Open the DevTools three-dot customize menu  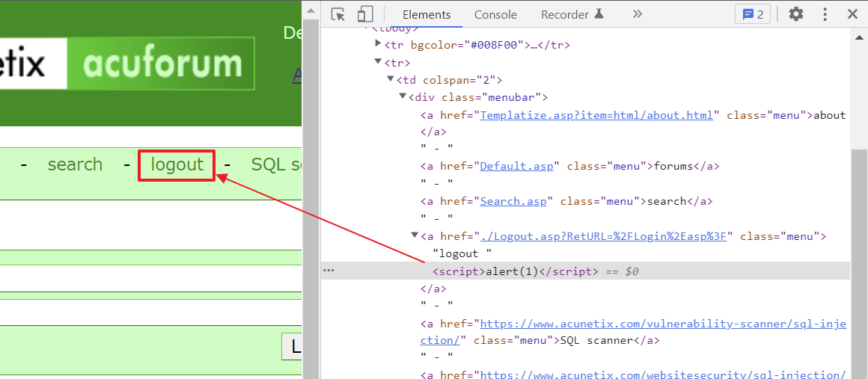coord(825,14)
